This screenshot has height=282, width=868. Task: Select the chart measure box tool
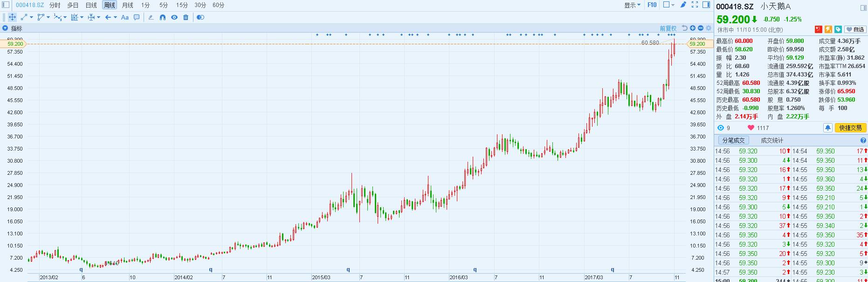point(75,17)
